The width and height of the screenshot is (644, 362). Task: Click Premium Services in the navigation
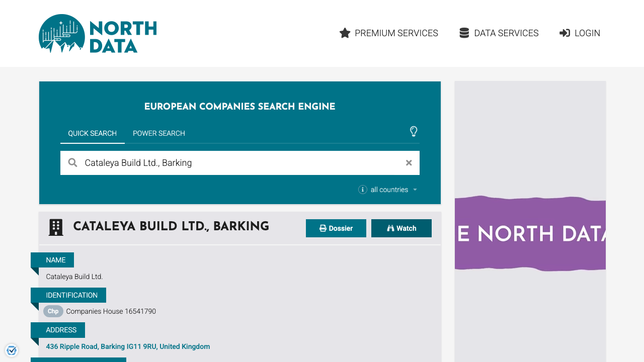(396, 33)
